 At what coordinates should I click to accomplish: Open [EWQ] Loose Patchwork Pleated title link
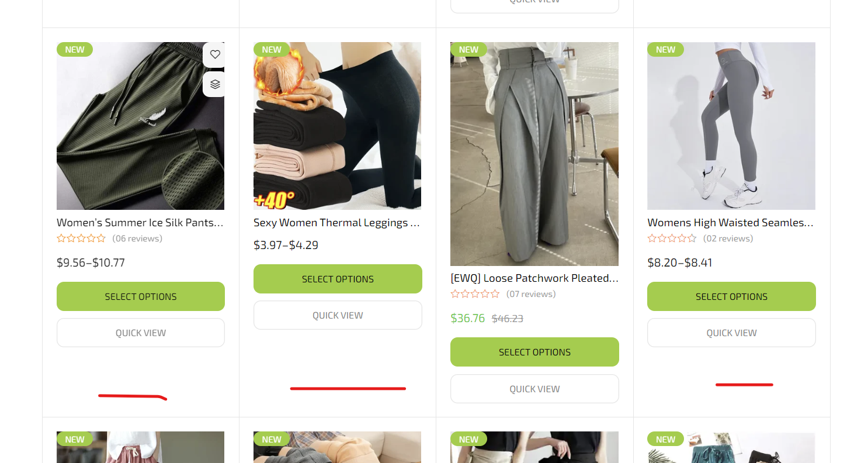[534, 278]
